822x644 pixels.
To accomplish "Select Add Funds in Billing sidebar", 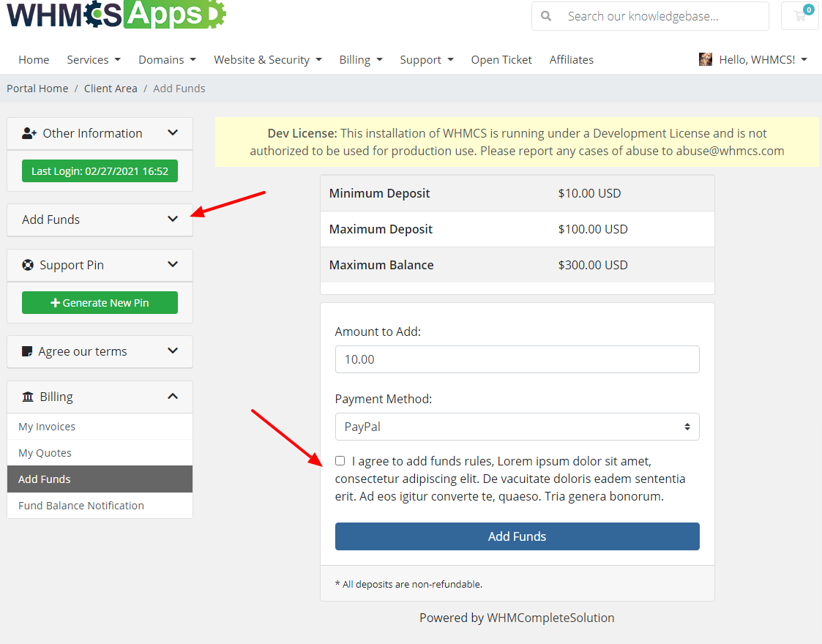I will (100, 479).
